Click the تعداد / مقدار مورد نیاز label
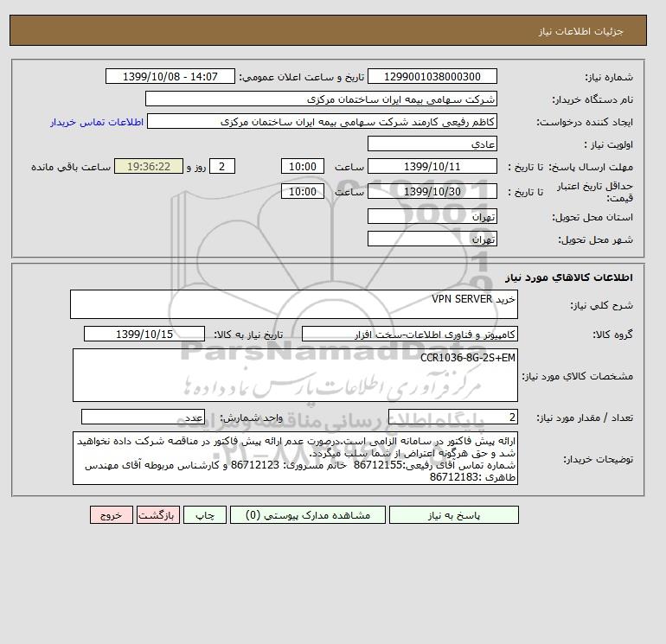Image resolution: width=666 pixels, height=644 pixels. [x=585, y=418]
